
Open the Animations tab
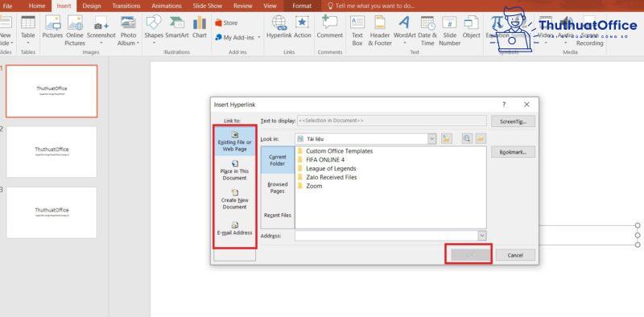[x=166, y=6]
